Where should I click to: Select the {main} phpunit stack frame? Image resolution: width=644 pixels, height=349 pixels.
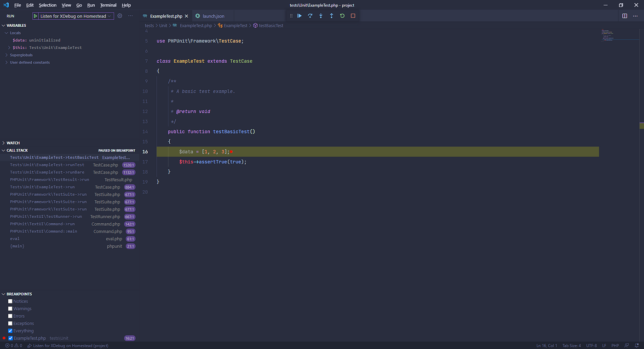click(x=69, y=246)
